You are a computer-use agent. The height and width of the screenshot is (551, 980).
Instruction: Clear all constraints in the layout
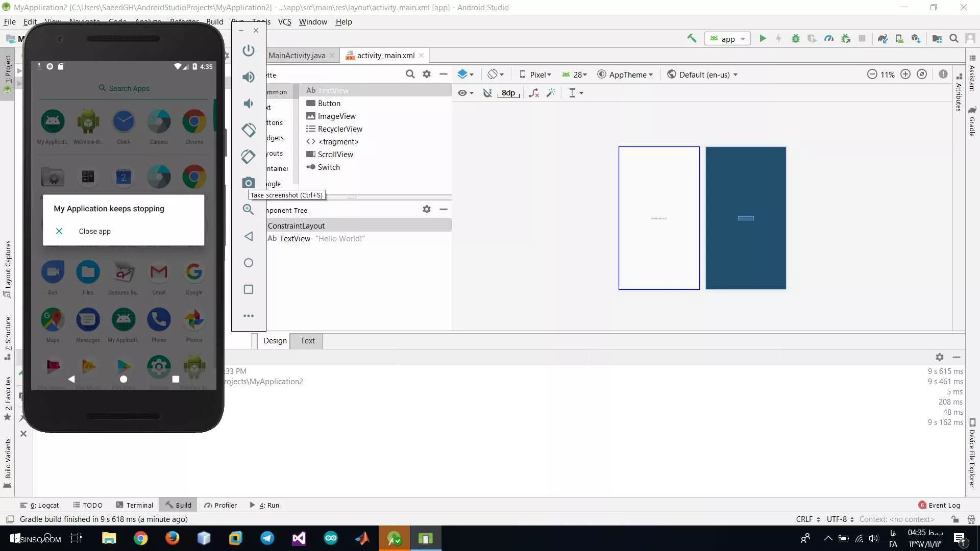click(534, 93)
